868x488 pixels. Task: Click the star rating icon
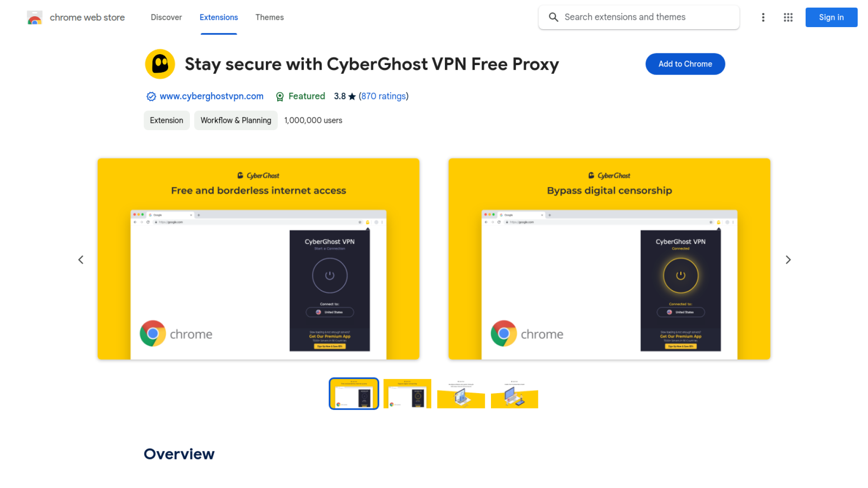(352, 96)
